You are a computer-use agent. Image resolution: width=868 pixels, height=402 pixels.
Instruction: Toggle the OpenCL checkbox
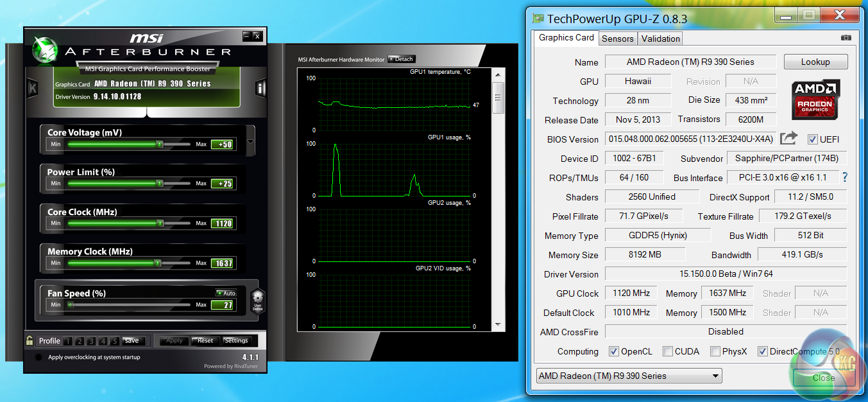[x=613, y=351]
